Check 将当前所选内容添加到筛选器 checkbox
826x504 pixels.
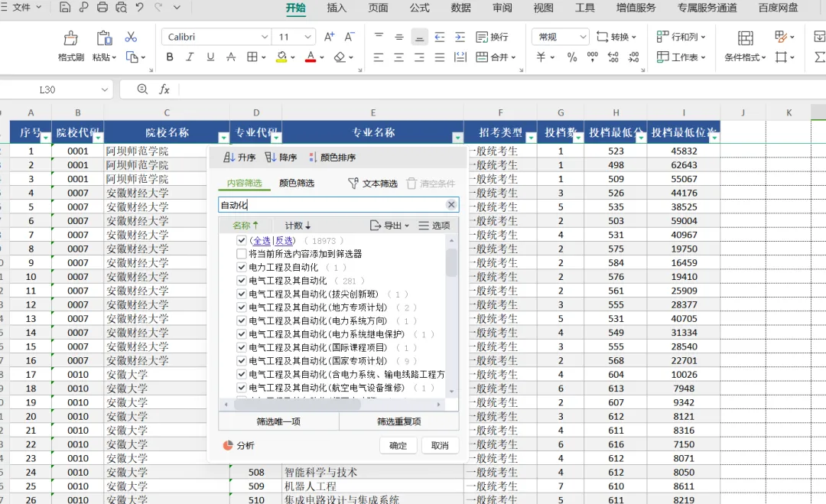(x=241, y=254)
